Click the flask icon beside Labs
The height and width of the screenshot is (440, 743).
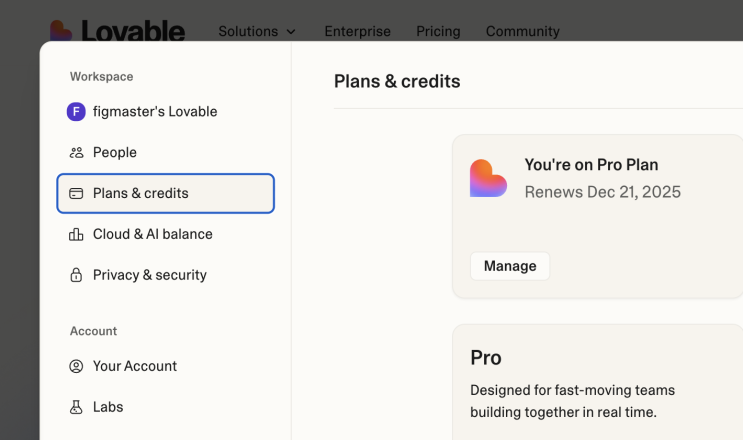(76, 407)
